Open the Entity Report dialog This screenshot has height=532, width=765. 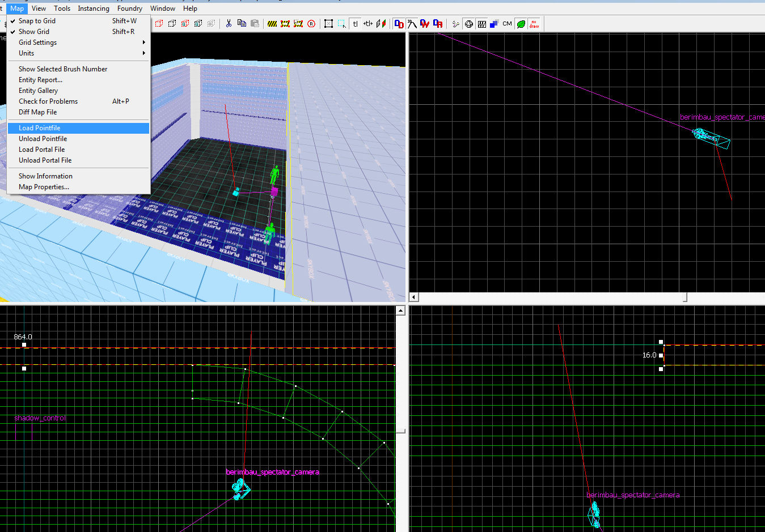click(40, 80)
